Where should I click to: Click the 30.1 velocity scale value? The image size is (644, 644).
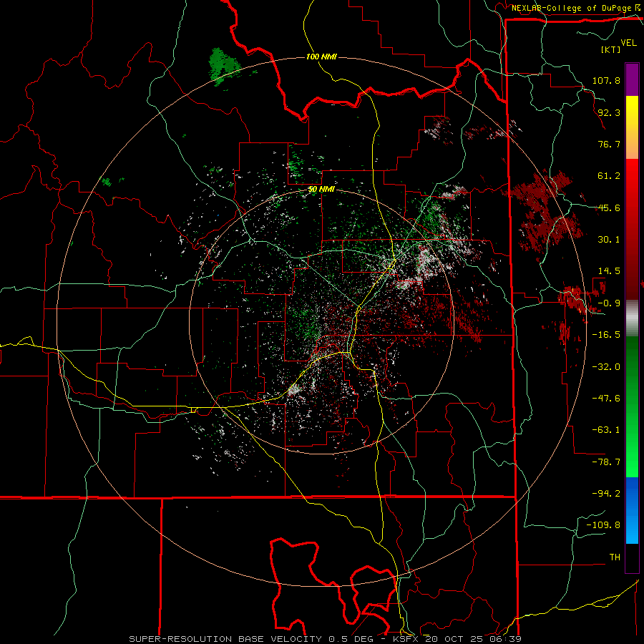(609, 240)
